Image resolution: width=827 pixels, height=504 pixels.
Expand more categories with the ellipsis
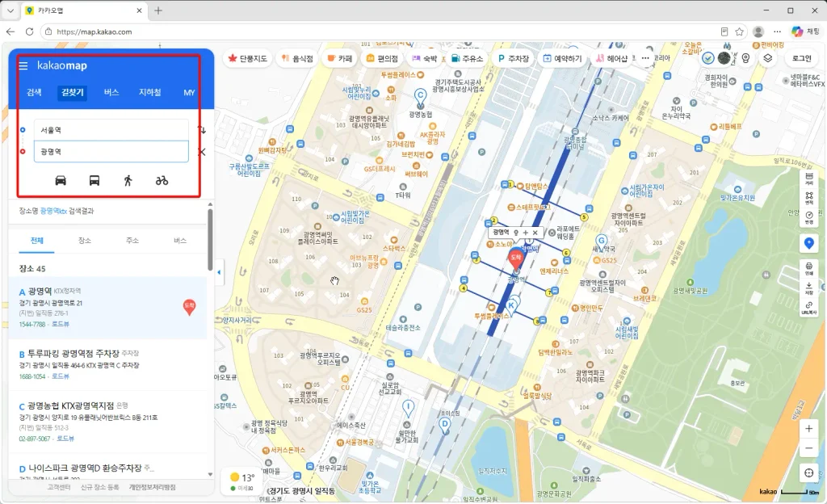point(645,58)
